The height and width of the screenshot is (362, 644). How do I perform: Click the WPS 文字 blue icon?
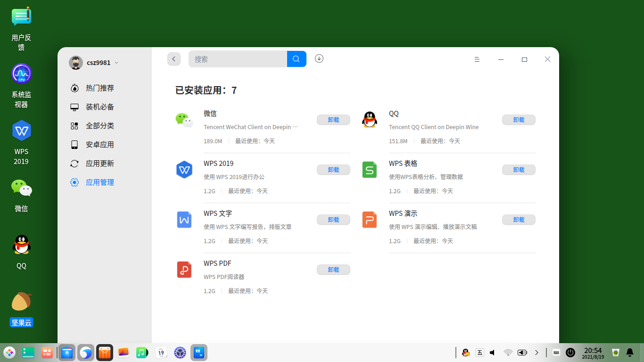coord(184,220)
